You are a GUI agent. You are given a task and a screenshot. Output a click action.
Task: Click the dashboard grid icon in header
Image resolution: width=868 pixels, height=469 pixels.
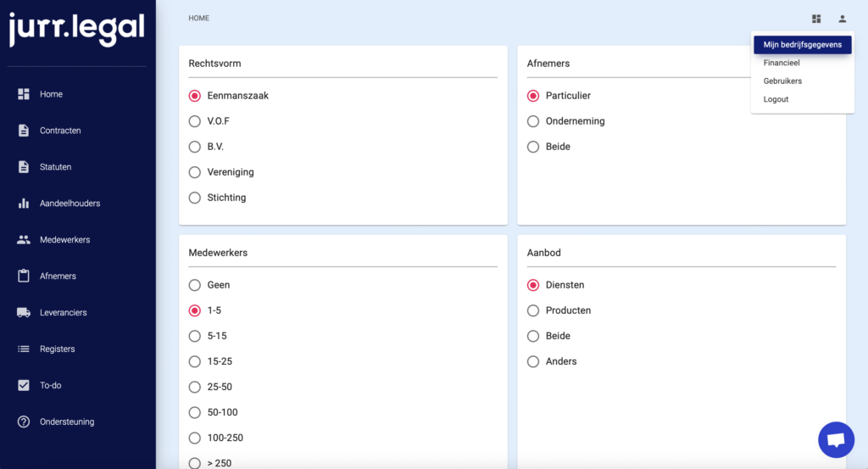[816, 19]
